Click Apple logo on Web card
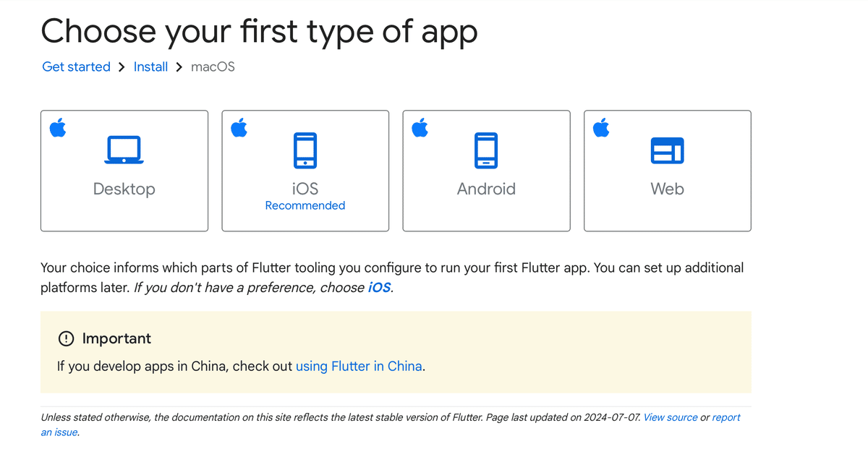868x470 pixels. pyautogui.click(x=601, y=129)
